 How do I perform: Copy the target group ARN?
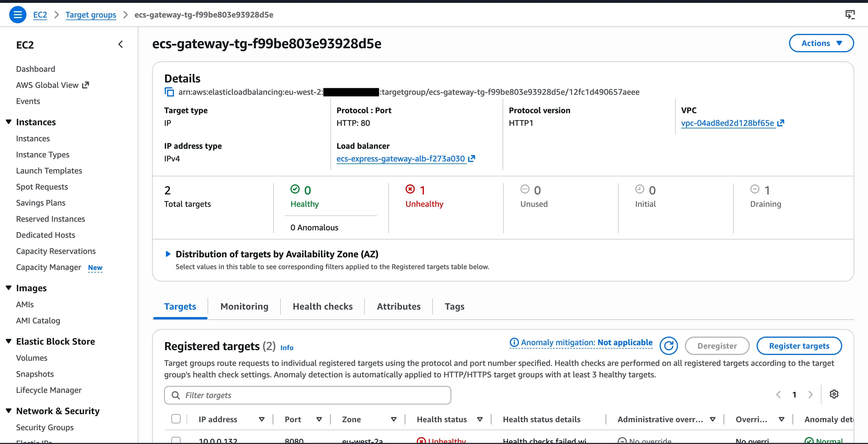169,92
